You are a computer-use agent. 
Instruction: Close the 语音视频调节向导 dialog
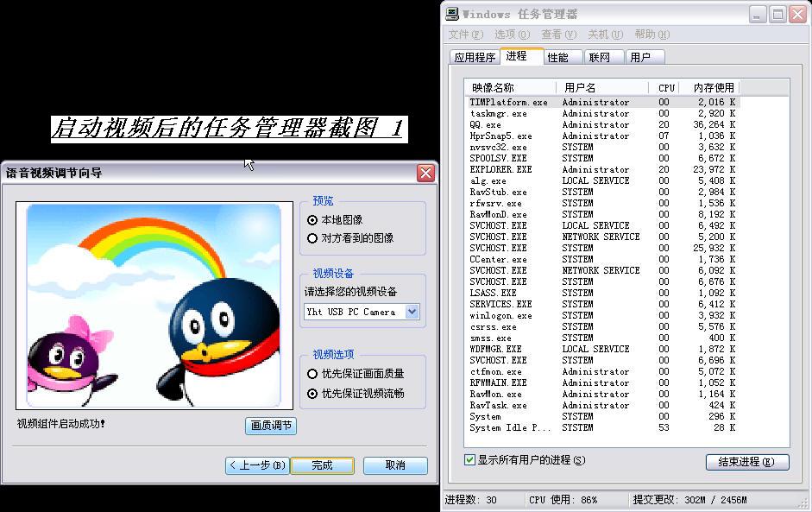425,173
